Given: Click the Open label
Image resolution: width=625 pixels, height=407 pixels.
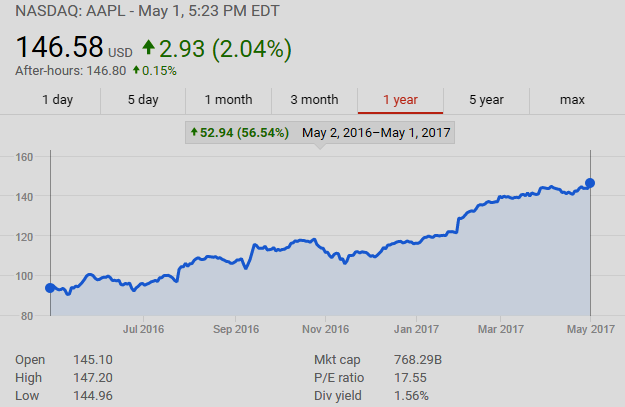Looking at the screenshot, I should pyautogui.click(x=30, y=360).
